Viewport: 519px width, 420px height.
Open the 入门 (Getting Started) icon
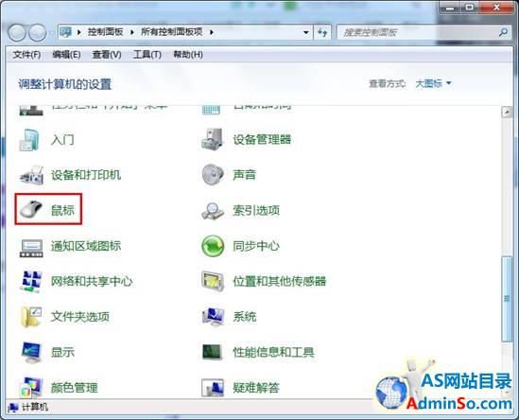[x=30, y=140]
